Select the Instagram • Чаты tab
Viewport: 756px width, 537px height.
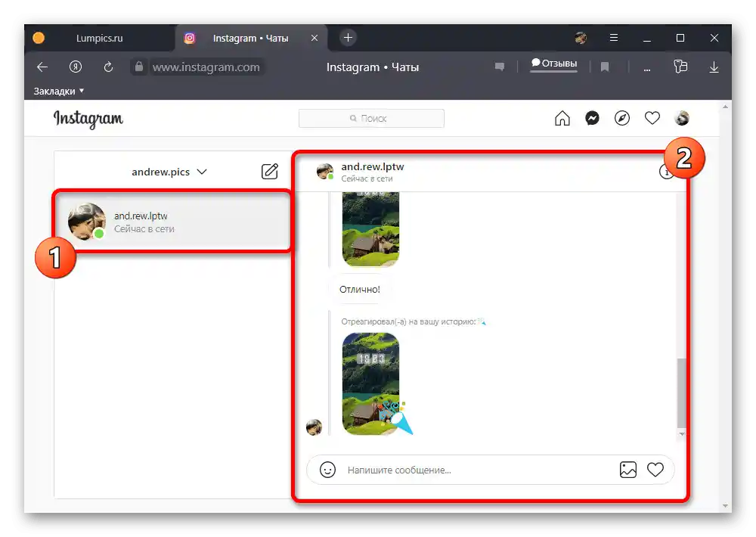250,38
